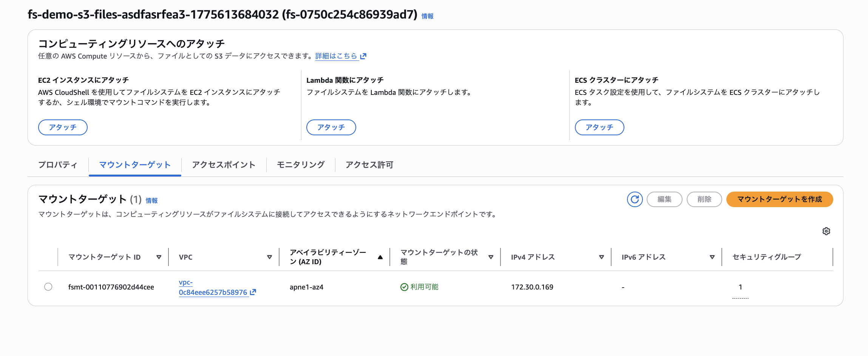Viewport: 868px width, 356px height.
Task: Select the fsmt-00110776902d44cee mount target row
Action: pyautogui.click(x=48, y=287)
